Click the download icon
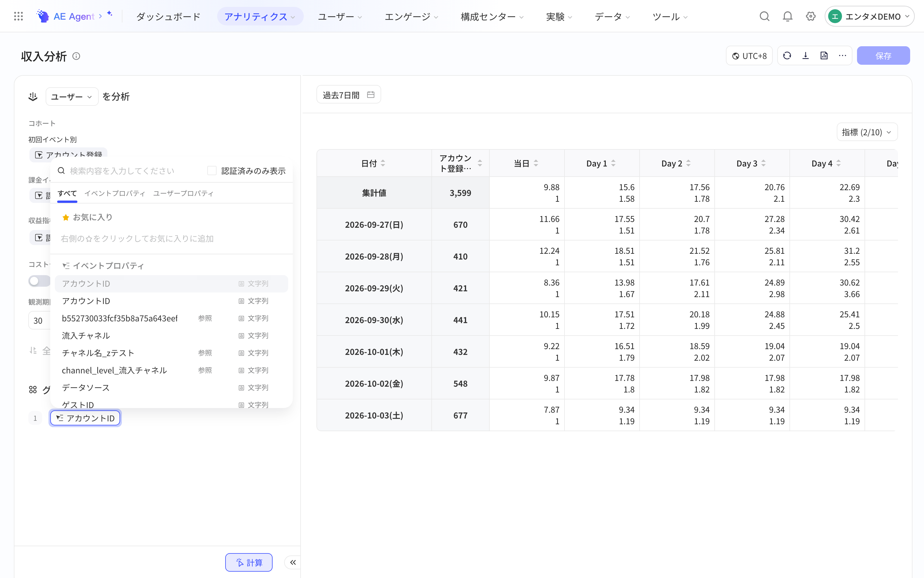The image size is (924, 578). tap(806, 56)
